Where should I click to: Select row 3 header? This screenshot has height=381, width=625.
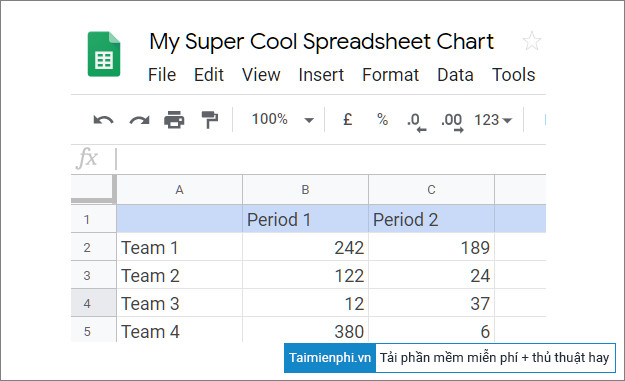tap(93, 275)
